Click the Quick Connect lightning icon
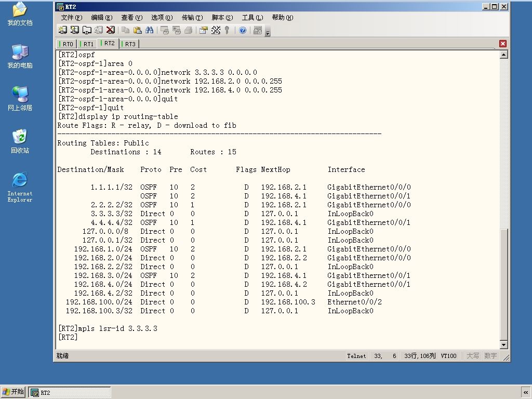532x399 pixels. pos(75,30)
